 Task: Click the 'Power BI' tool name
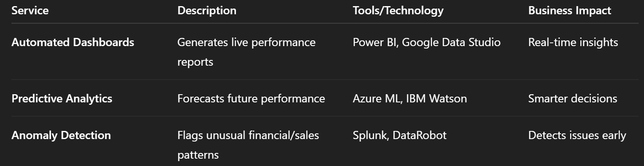[375, 42]
